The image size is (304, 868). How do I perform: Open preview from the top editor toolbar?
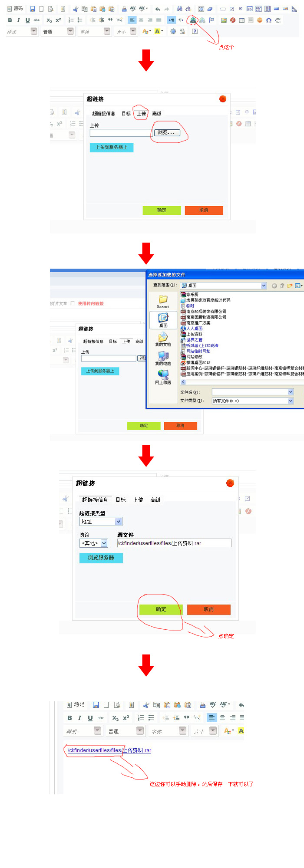[51, 9]
